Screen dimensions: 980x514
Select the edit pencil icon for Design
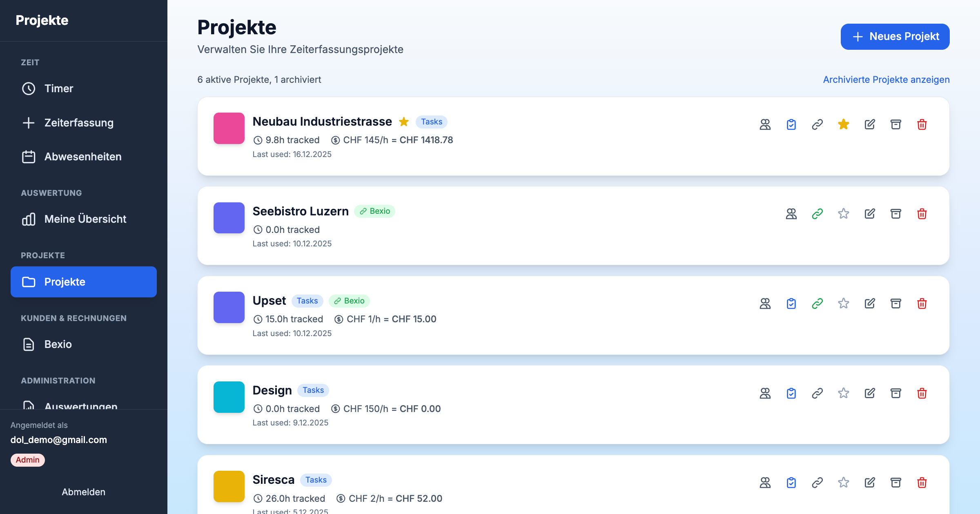click(x=870, y=393)
